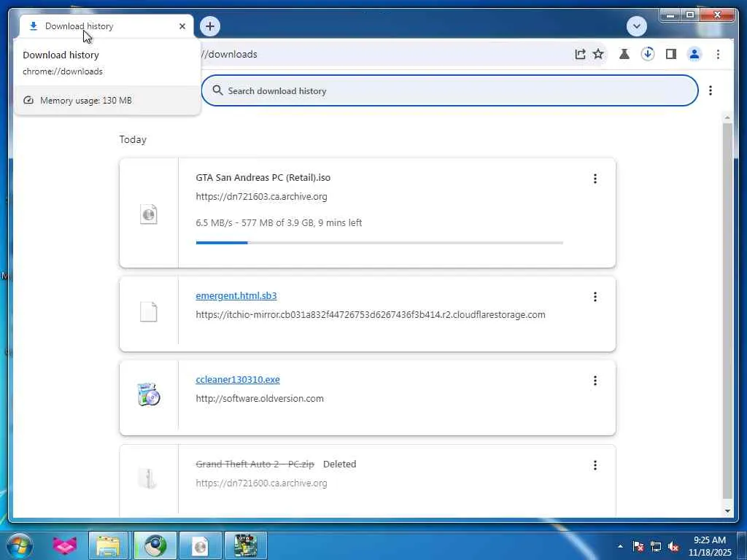Click the GTA San Andreas iso file icon
The width and height of the screenshot is (747, 560).
click(149, 214)
